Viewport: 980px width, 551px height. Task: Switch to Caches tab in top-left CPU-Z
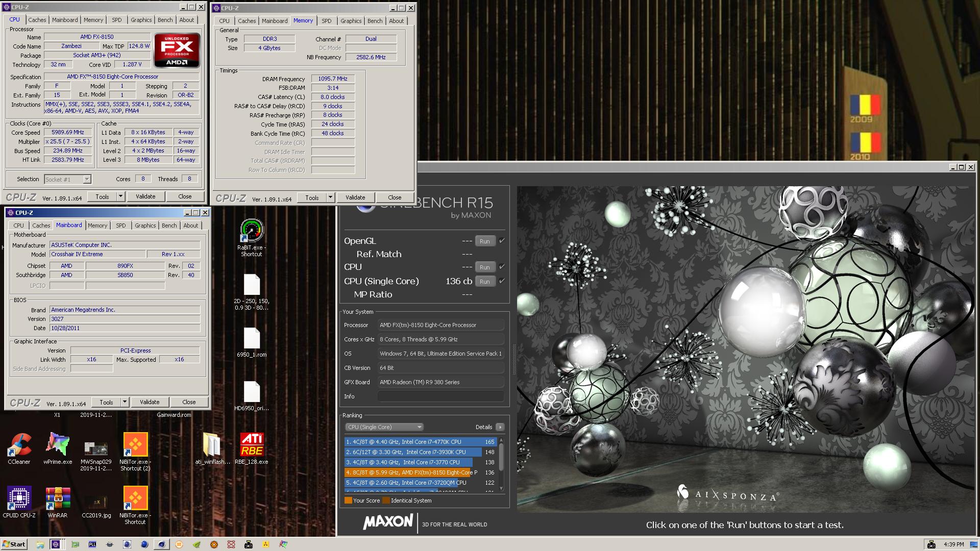click(37, 20)
